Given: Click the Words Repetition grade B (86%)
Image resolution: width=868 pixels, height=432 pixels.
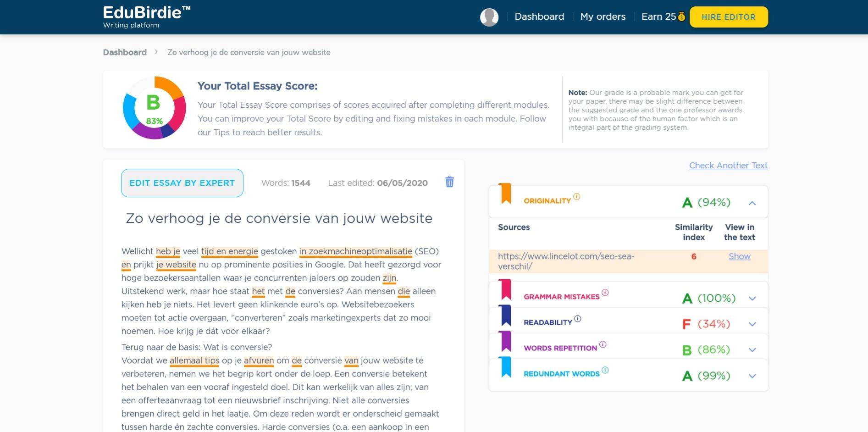Looking at the screenshot, I should [x=706, y=349].
